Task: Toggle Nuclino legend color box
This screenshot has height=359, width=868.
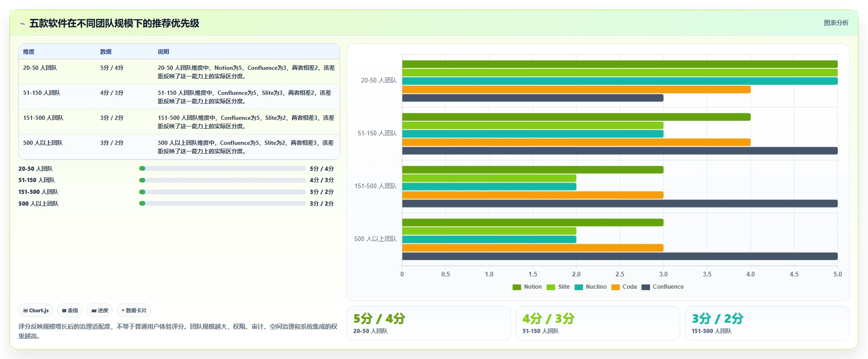Action: pyautogui.click(x=579, y=287)
